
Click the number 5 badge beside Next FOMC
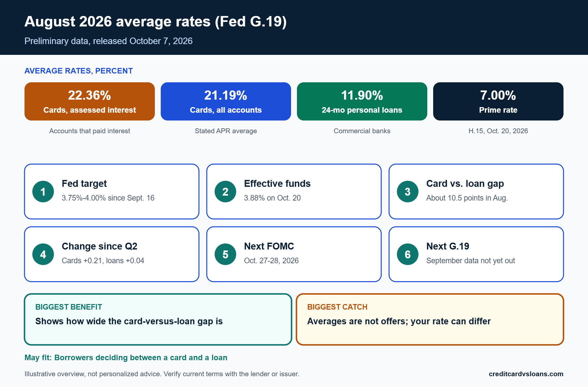pyautogui.click(x=225, y=254)
